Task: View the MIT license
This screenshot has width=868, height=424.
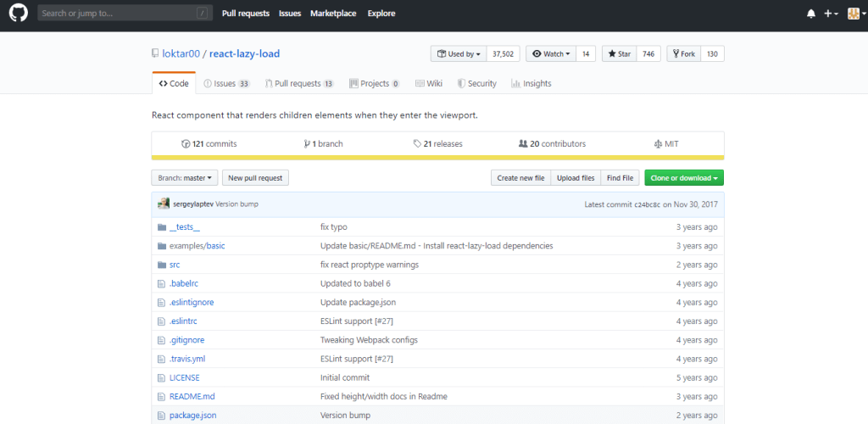Action: (666, 144)
